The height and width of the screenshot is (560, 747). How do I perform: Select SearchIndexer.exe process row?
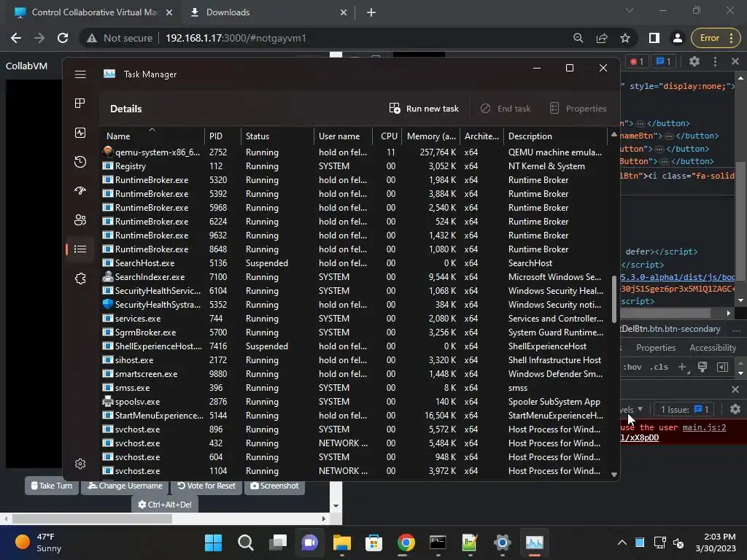pos(355,276)
